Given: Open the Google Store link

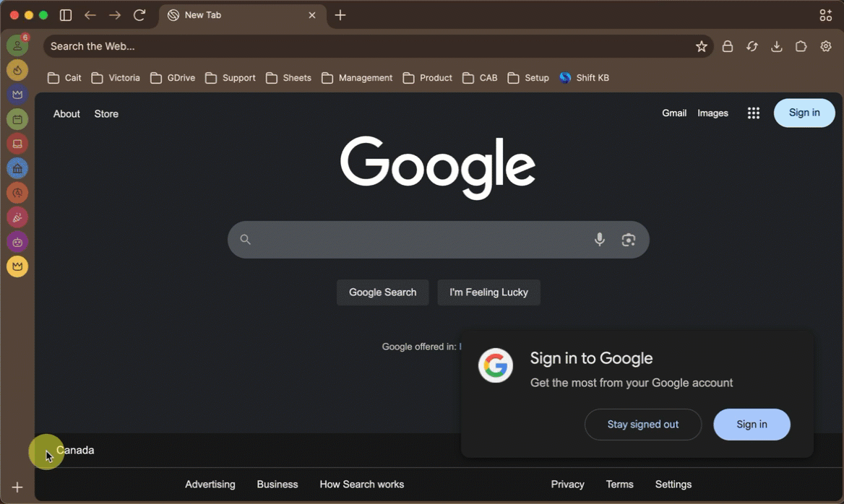Looking at the screenshot, I should click(x=106, y=114).
